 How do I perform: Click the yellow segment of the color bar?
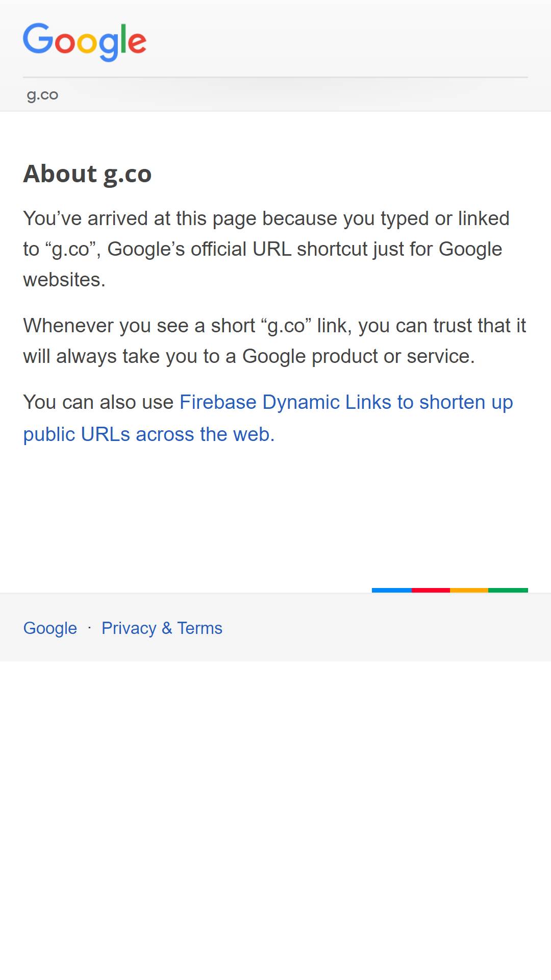(469, 590)
